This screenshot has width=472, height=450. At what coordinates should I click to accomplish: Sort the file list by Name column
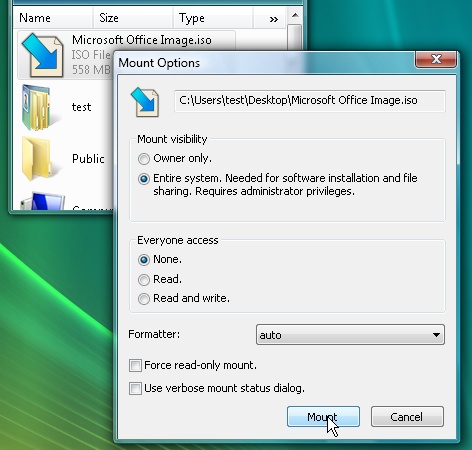pos(53,18)
